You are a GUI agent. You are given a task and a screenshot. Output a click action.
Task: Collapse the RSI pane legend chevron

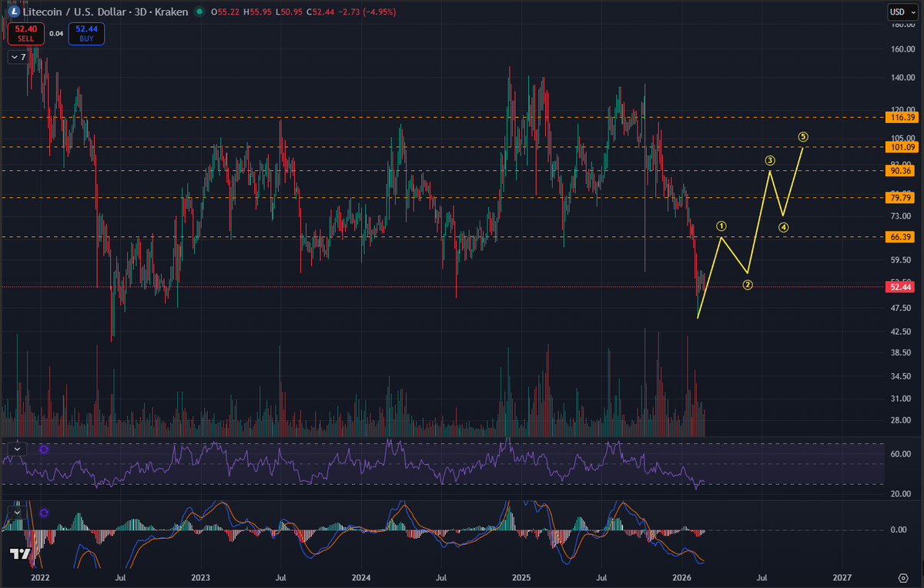(x=17, y=449)
